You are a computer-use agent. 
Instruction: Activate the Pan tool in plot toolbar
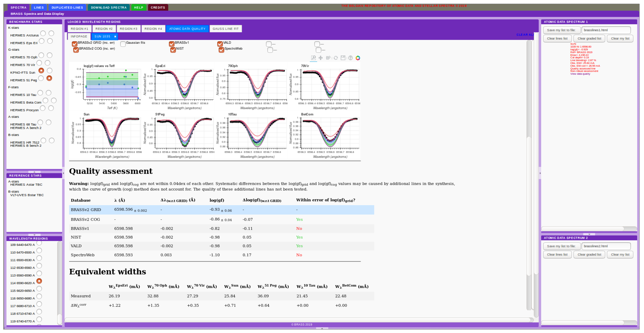point(320,58)
